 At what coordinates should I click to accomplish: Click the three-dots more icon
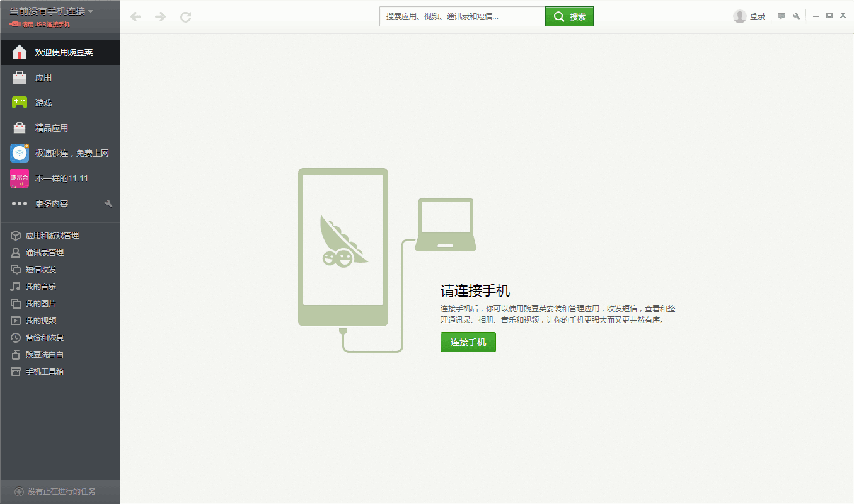[x=20, y=203]
